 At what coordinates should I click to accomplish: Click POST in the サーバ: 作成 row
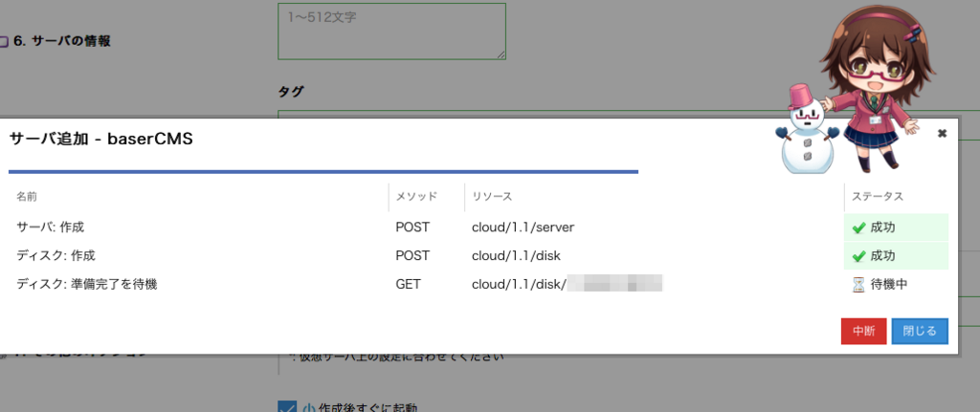[x=412, y=228]
